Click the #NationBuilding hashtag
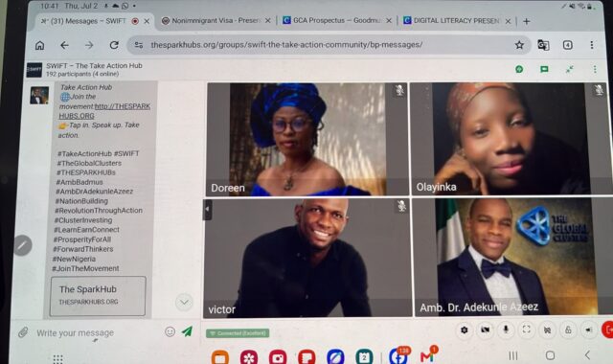The width and height of the screenshot is (613, 364). (81, 201)
